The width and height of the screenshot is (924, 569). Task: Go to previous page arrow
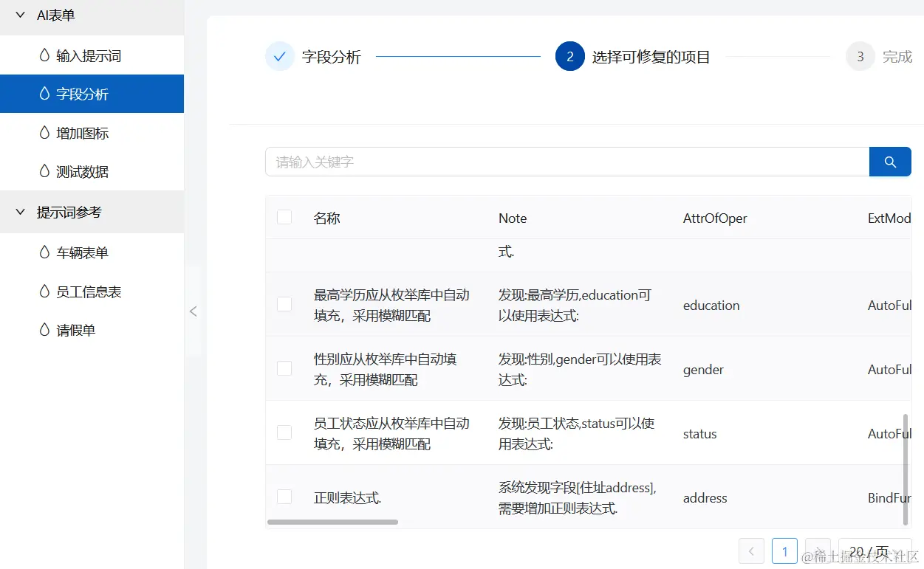pos(751,551)
